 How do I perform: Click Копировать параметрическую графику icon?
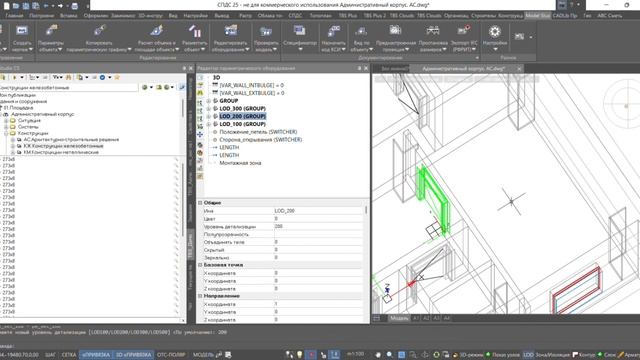point(100,31)
